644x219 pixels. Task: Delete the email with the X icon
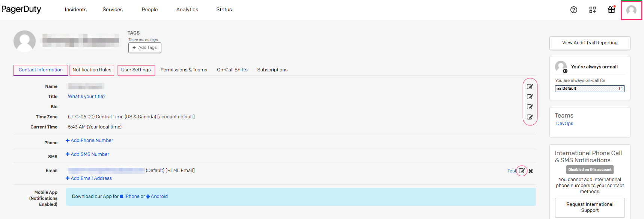[531, 171]
